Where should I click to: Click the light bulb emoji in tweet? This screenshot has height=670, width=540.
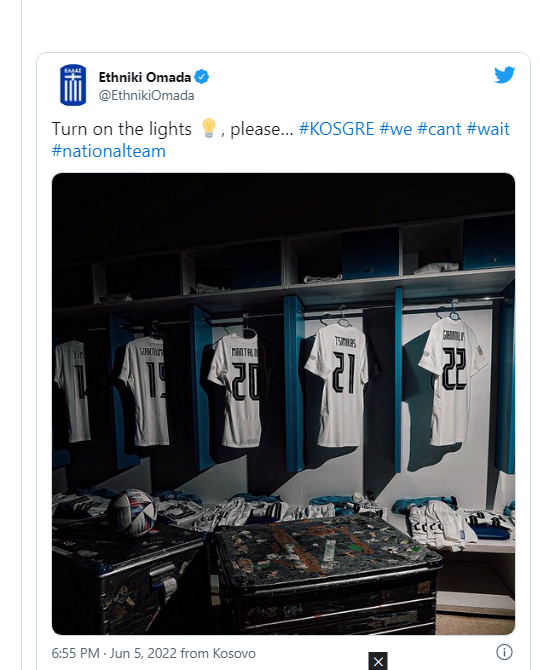click(x=209, y=128)
